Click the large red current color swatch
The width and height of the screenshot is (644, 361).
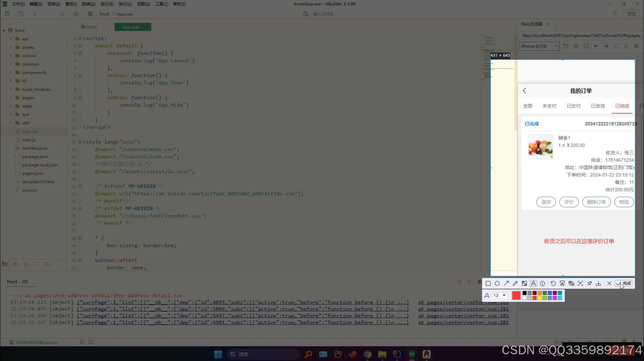point(516,295)
